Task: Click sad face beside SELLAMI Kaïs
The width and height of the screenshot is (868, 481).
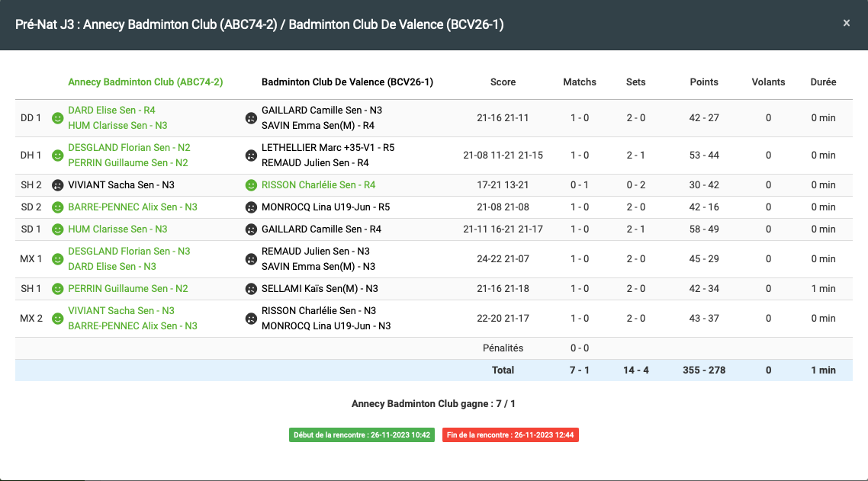Action: tap(251, 289)
